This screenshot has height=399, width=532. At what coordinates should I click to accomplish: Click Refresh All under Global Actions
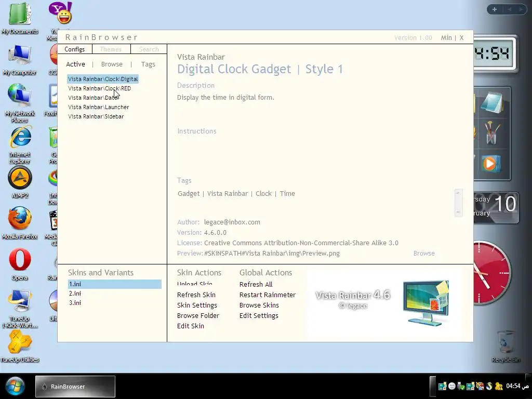[256, 284]
